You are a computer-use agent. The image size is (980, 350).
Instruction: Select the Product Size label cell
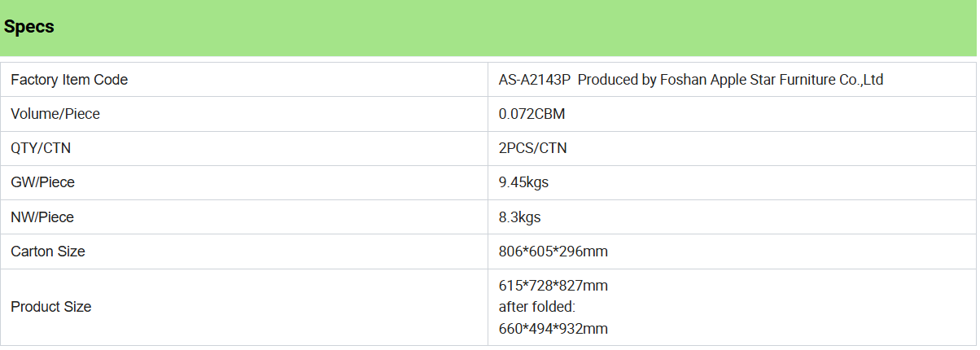click(x=244, y=307)
